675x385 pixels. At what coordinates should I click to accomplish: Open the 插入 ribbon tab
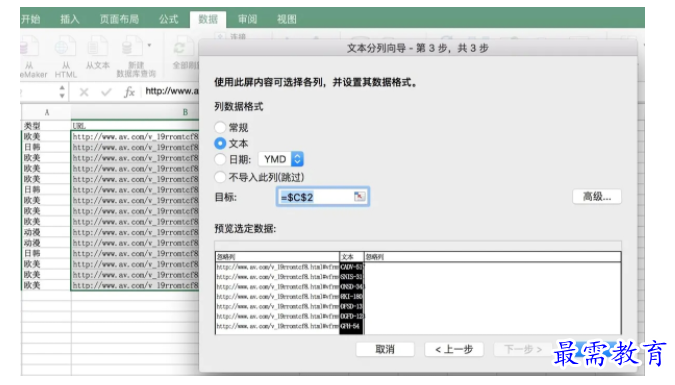pyautogui.click(x=70, y=19)
